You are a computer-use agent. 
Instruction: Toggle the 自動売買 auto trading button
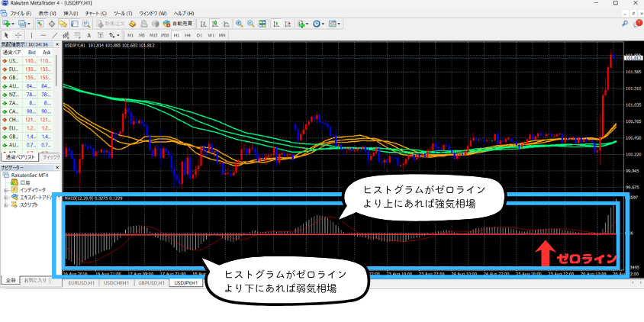coord(180,24)
